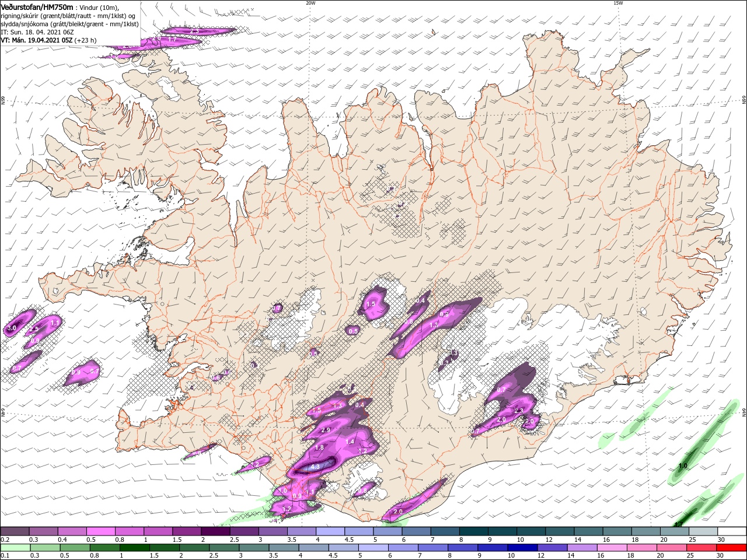Viewport: 747px width, 560px height.
Task: Pick the bright red swatch ending the rain legend
Action: tap(731, 548)
